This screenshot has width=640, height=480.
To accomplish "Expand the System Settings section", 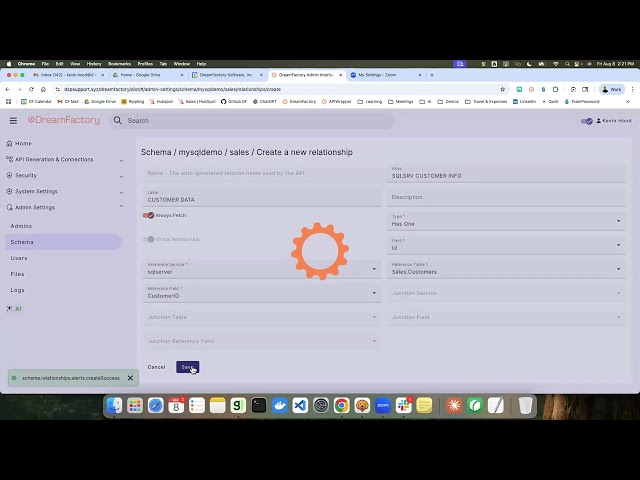I will pyautogui.click(x=64, y=191).
